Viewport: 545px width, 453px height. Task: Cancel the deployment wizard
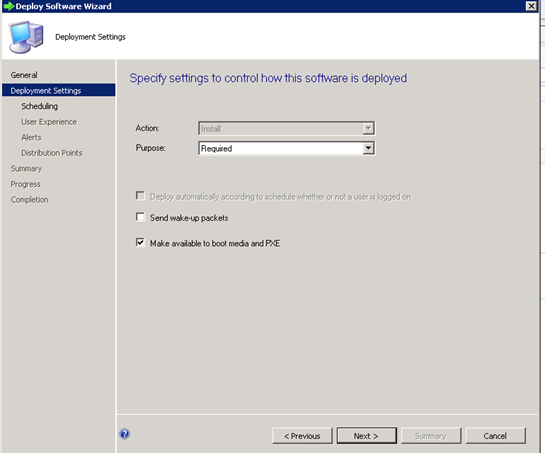(x=495, y=436)
